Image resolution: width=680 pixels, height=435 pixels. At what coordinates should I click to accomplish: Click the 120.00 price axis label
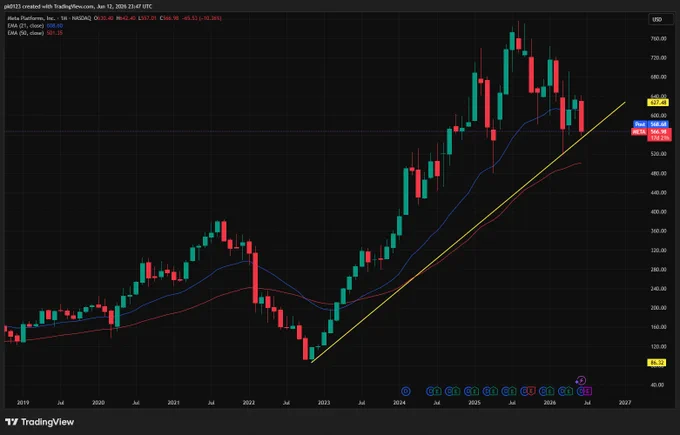[658, 347]
